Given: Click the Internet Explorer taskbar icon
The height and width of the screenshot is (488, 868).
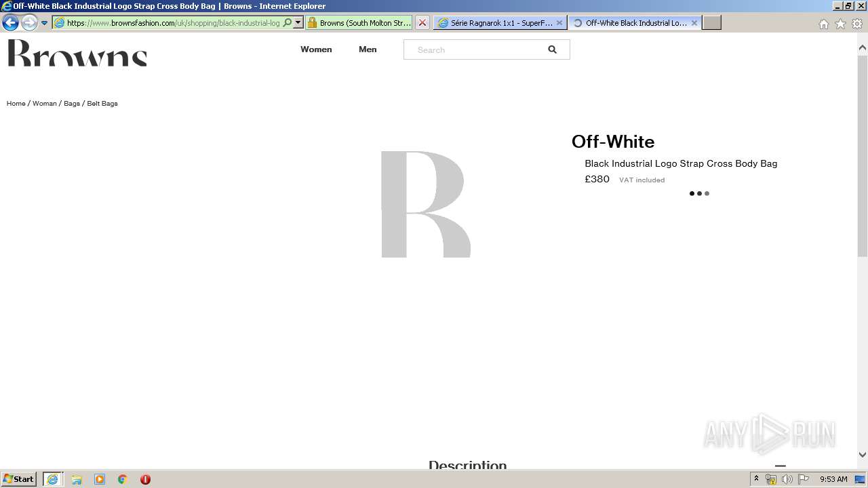Looking at the screenshot, I should click(x=53, y=479).
